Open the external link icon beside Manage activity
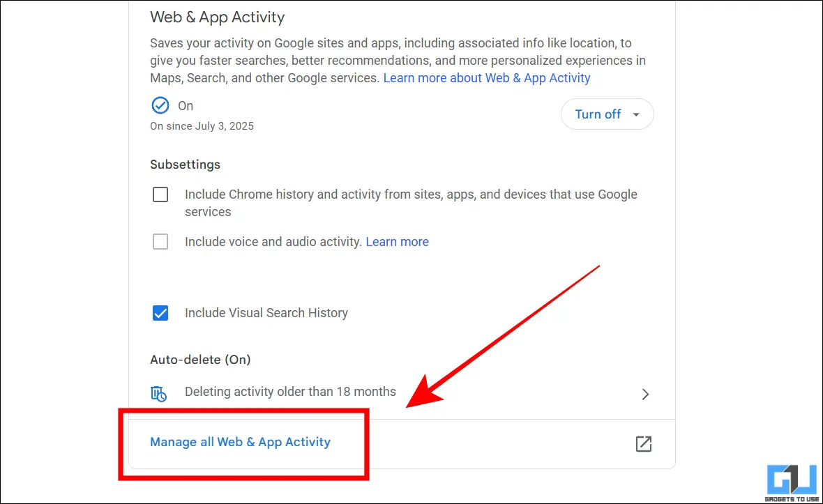This screenshot has width=823, height=504. pyautogui.click(x=644, y=443)
